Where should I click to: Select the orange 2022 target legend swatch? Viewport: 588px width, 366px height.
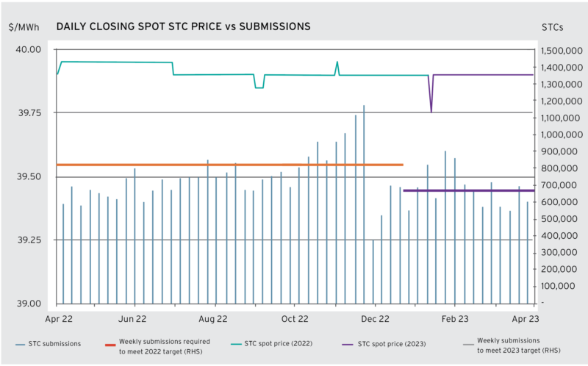[x=110, y=345]
